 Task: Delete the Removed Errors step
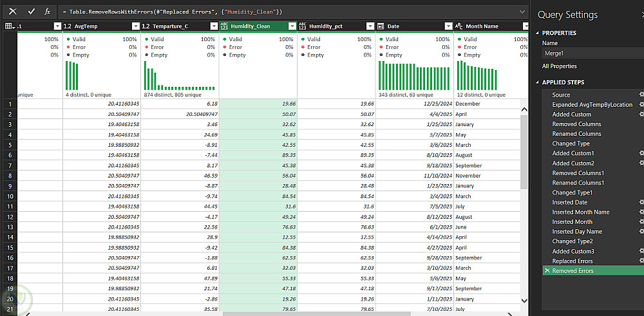click(x=547, y=271)
